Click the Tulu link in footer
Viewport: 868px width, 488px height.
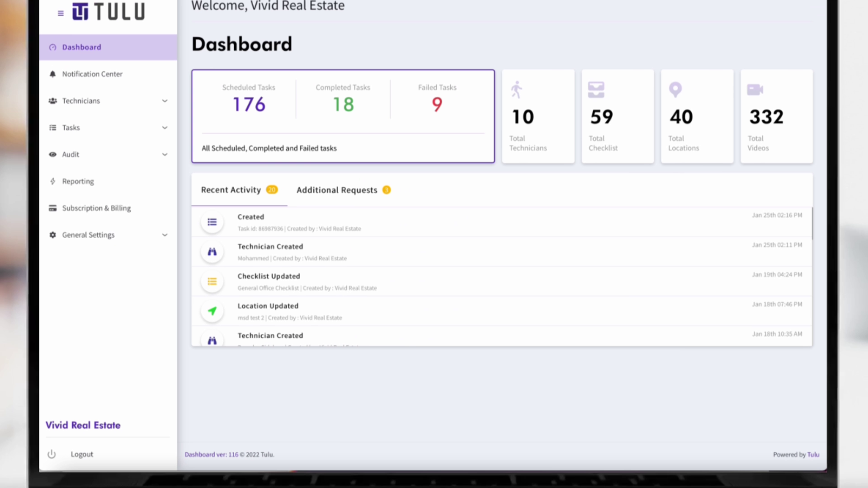(x=813, y=455)
